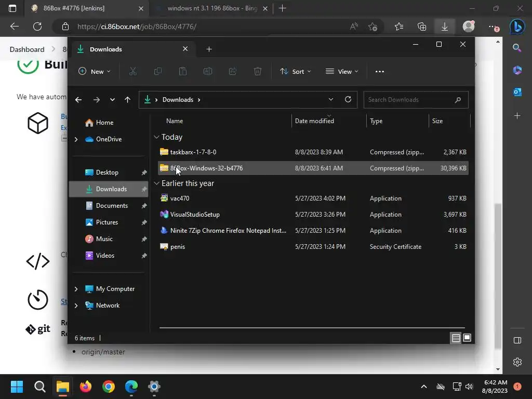Open the See more (three dots) menu

coord(380,71)
